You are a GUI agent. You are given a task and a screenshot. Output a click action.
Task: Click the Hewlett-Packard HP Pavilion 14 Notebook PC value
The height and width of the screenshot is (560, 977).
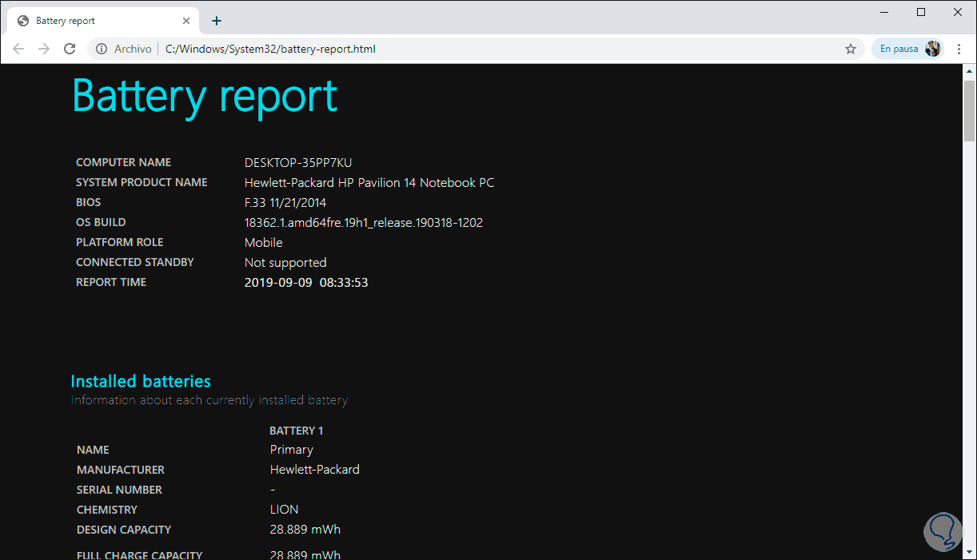click(x=369, y=183)
